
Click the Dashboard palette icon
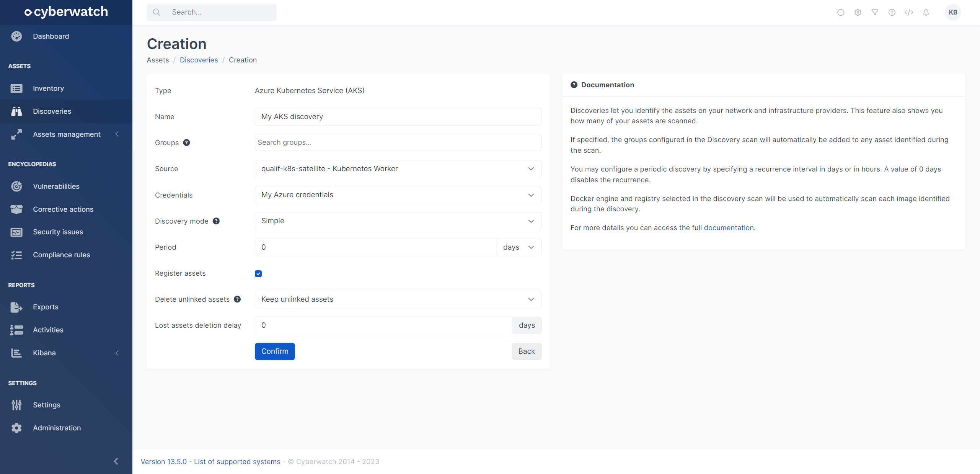click(x=16, y=36)
